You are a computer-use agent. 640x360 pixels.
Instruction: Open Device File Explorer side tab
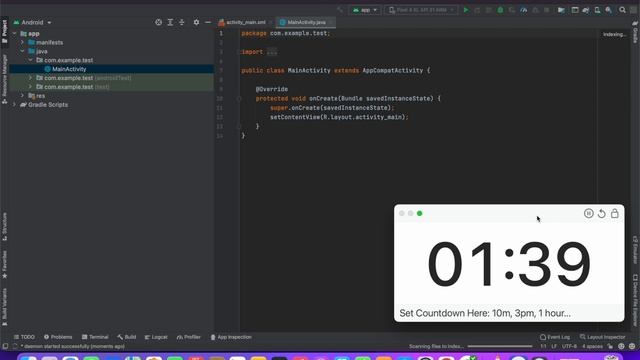635,300
